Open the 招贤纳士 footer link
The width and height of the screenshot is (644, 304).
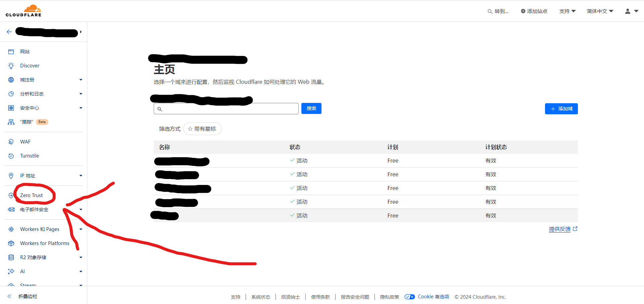(x=291, y=297)
